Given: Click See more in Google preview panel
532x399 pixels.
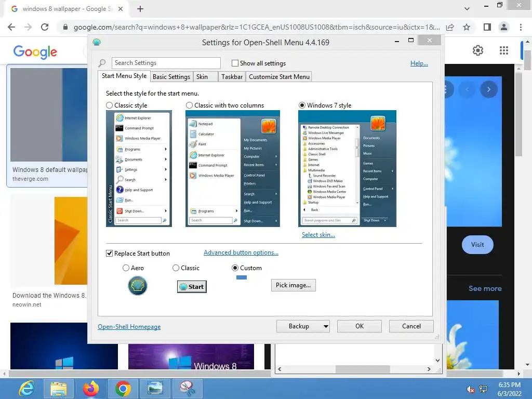Looking at the screenshot, I should 485,288.
